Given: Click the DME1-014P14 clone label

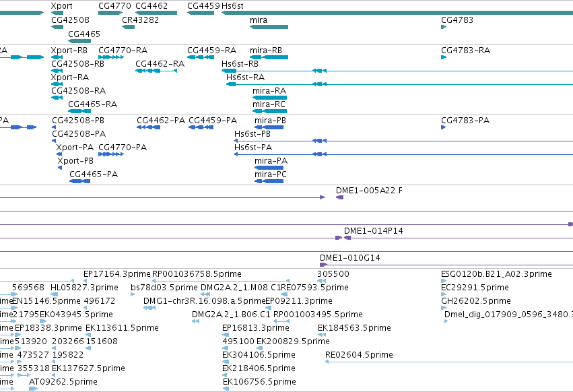Looking at the screenshot, I should tap(374, 231).
